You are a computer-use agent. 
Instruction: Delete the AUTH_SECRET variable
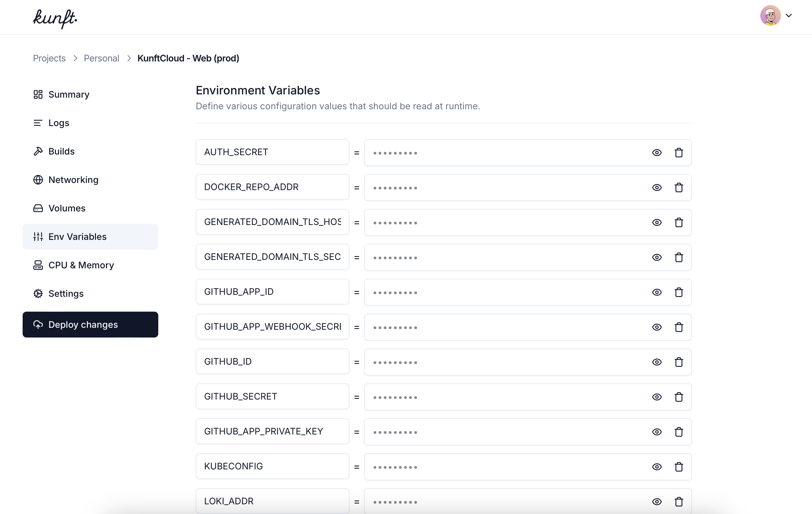pos(679,153)
